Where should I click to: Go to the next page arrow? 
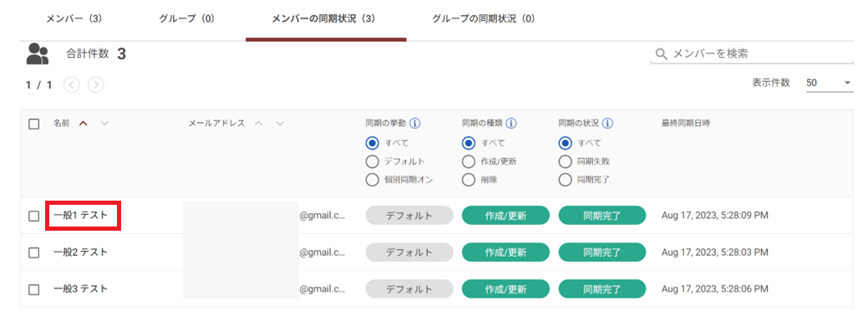[x=96, y=85]
